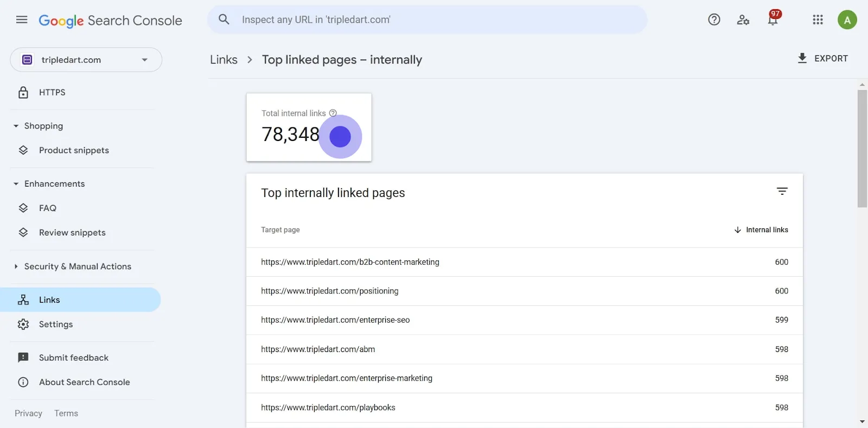Go back to Links breadcrumb
Screen dimensions: 868x428
coord(224,60)
